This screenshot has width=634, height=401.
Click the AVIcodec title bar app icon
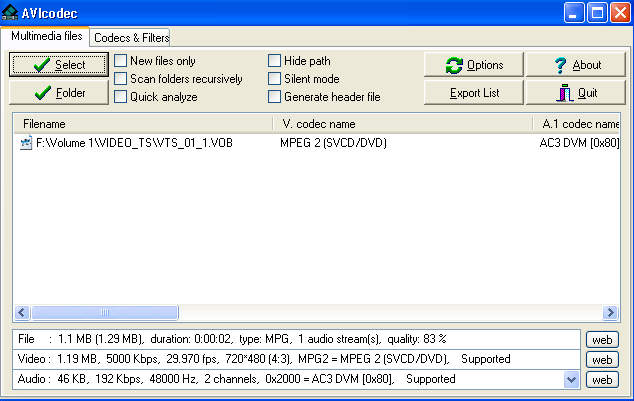coord(10,12)
